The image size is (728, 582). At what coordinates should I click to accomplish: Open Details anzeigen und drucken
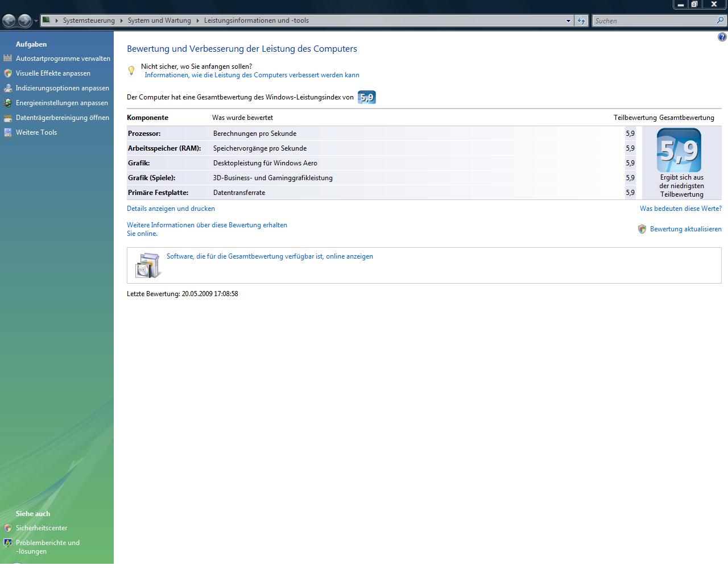click(x=171, y=209)
